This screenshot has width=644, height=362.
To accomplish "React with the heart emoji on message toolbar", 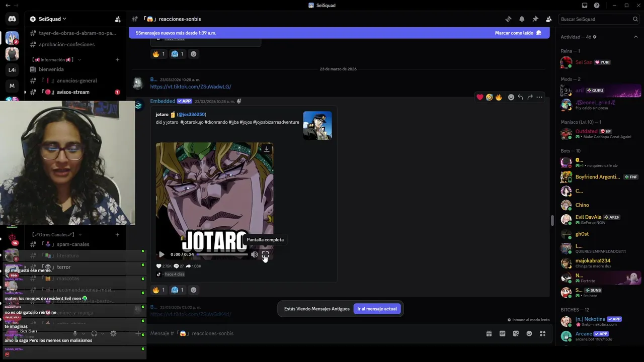I will click(480, 97).
